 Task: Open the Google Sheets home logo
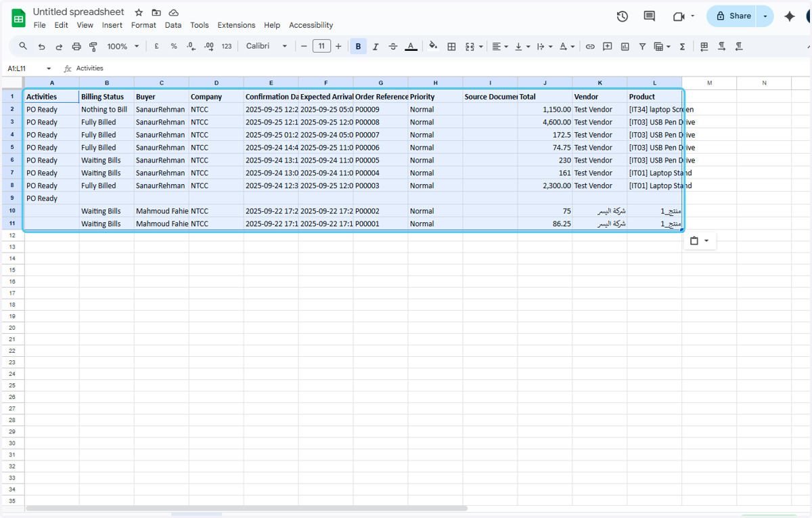click(18, 18)
